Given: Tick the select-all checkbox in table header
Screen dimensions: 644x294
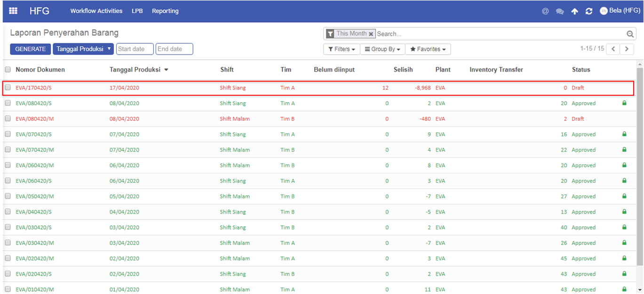Looking at the screenshot, I should point(8,70).
